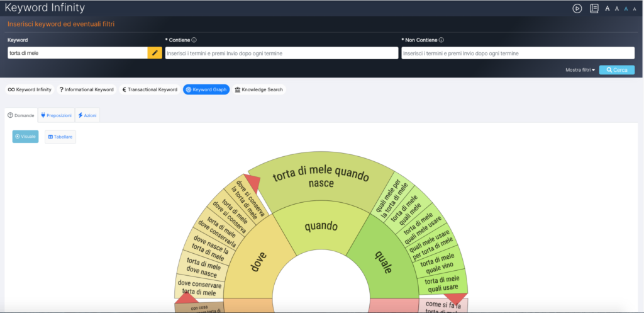Image resolution: width=644 pixels, height=313 pixels.
Task: Select the Preposizioni sub-tab
Action: (56, 116)
